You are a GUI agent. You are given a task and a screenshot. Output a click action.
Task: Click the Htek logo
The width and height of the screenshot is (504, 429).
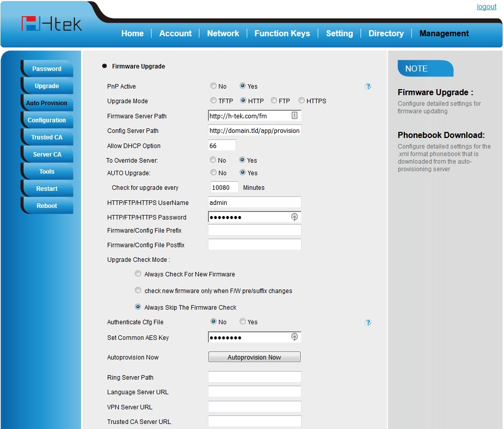(51, 24)
